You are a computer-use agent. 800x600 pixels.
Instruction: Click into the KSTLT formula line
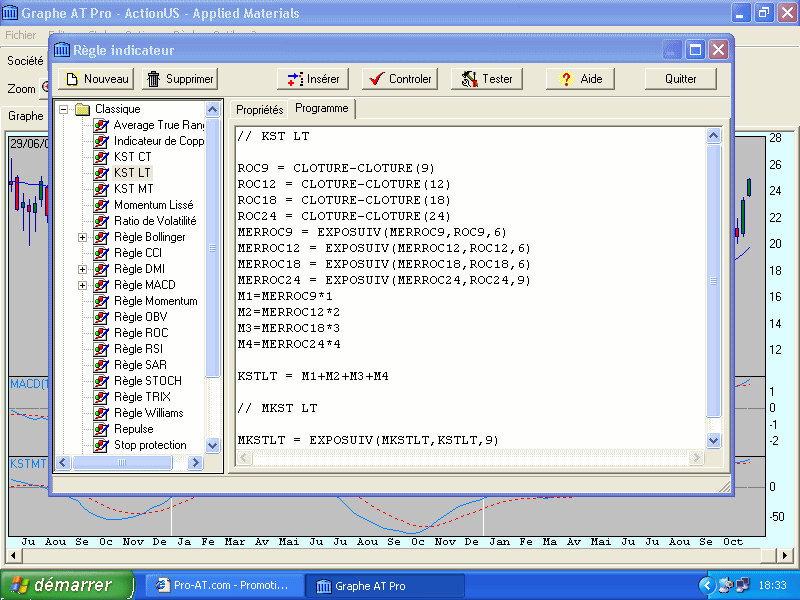[313, 377]
